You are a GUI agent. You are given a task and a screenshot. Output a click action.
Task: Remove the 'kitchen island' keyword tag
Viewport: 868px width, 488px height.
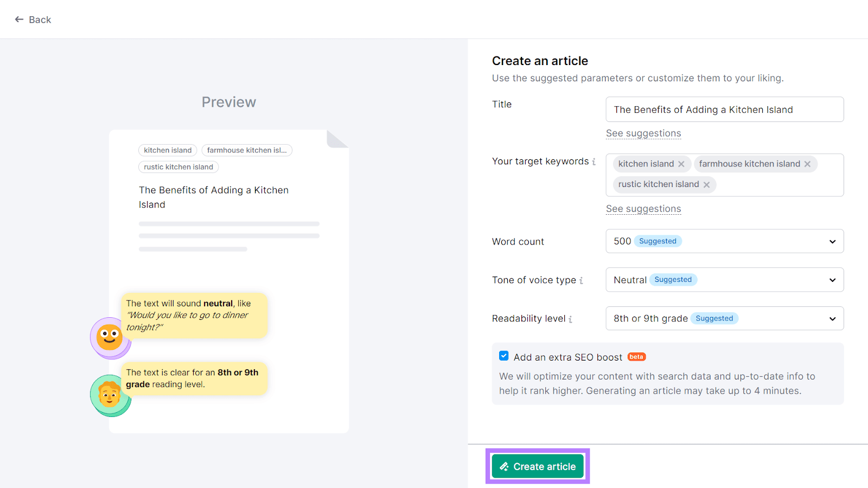tap(681, 164)
